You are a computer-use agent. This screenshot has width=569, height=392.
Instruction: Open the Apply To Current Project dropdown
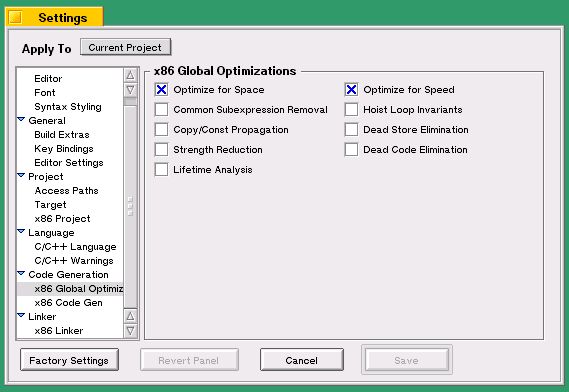point(126,48)
